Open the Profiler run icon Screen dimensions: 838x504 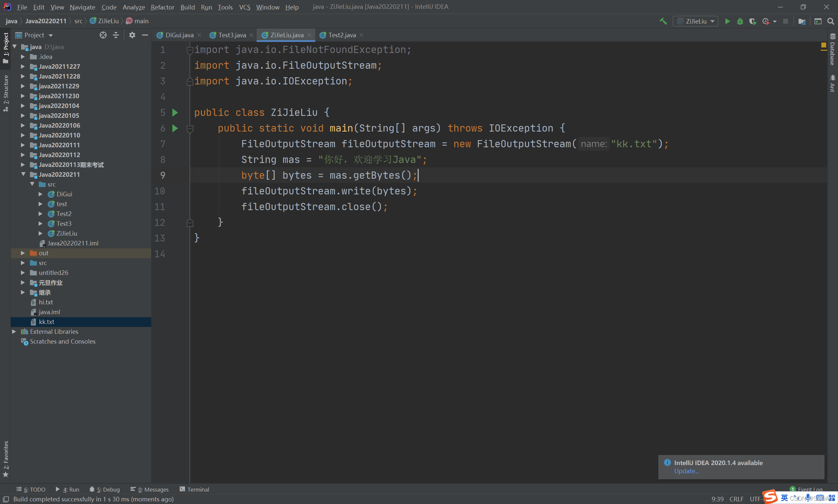(x=766, y=21)
